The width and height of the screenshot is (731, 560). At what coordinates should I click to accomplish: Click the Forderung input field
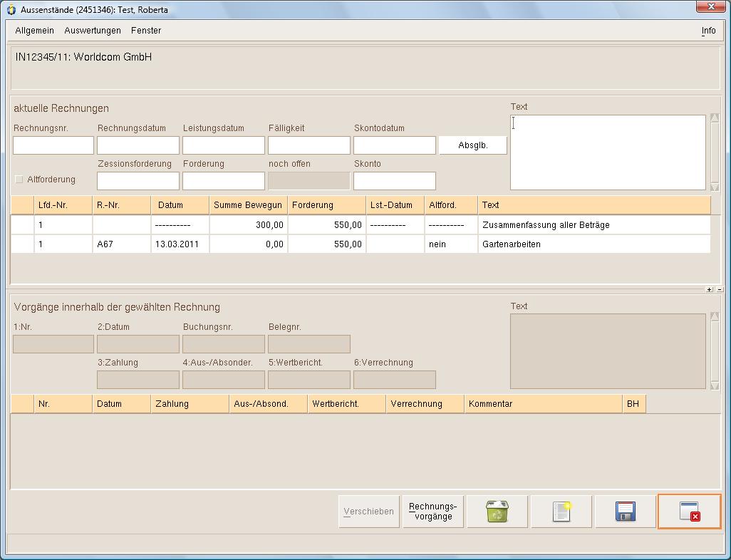tap(224, 181)
